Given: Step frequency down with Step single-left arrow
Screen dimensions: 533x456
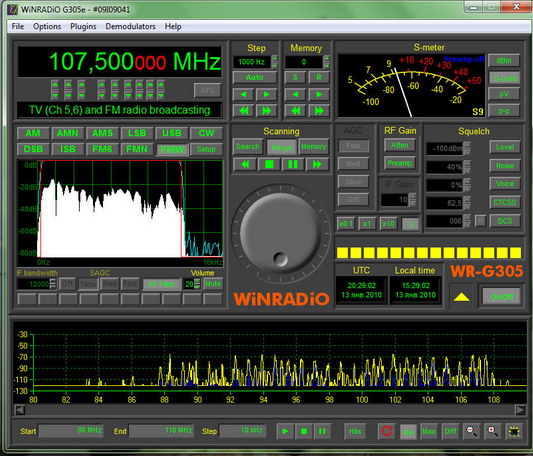Looking at the screenshot, I should (243, 94).
